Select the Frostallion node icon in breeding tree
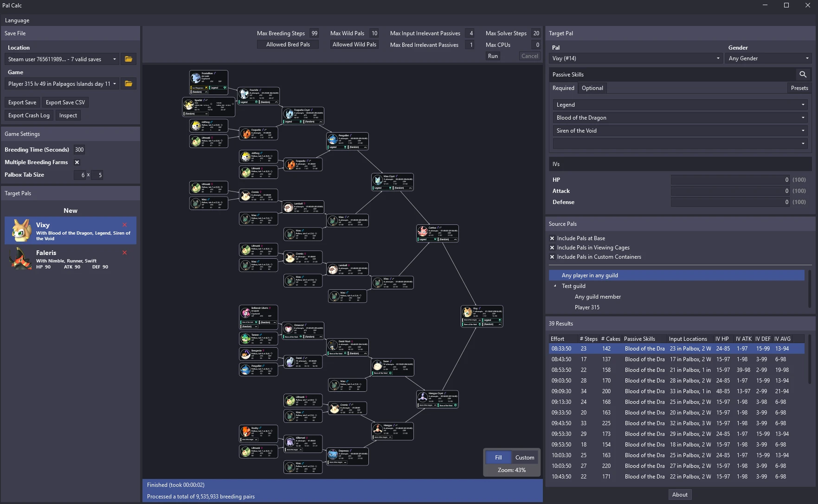The image size is (818, 504). click(x=196, y=78)
